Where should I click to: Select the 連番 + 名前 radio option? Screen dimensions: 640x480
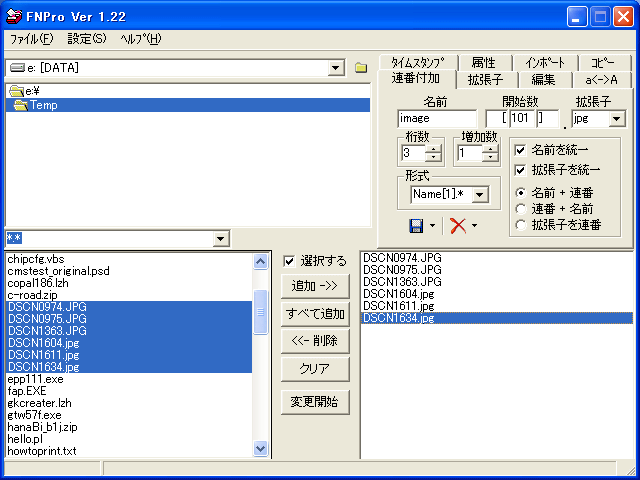pyautogui.click(x=520, y=208)
